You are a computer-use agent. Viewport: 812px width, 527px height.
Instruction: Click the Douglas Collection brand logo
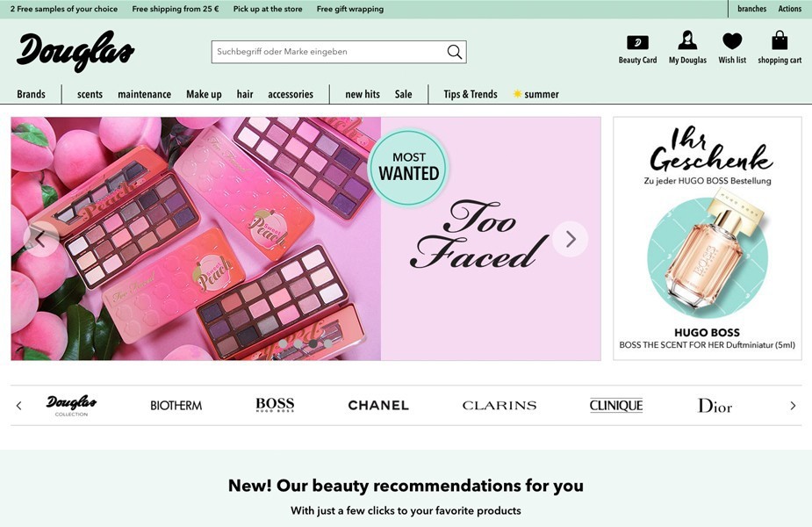coord(71,405)
